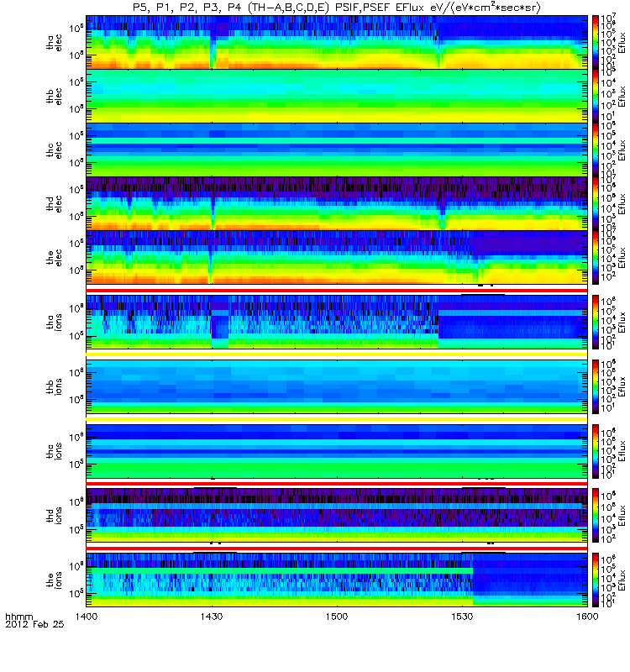
Task: Click the Eflux label beside tha elec colorbar
Action: (x=622, y=43)
